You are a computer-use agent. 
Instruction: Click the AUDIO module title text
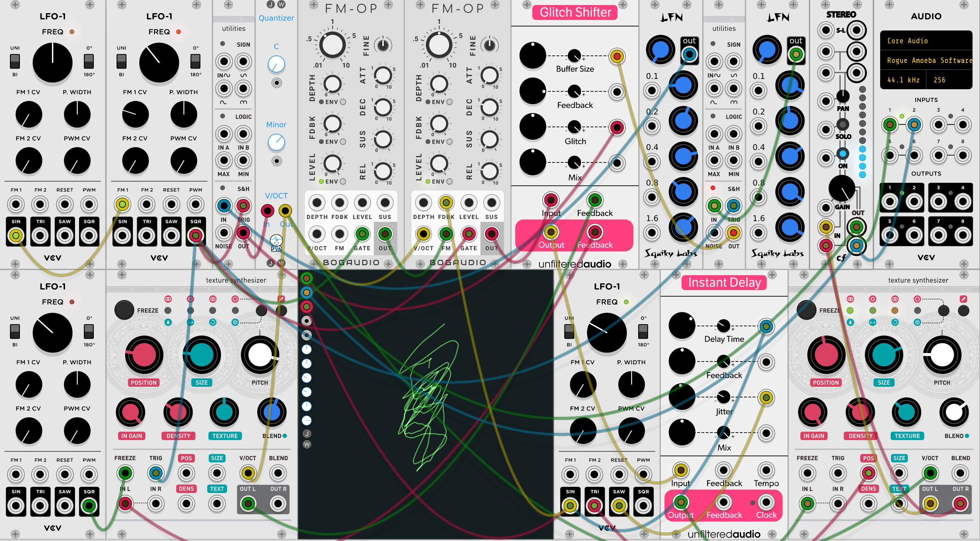[926, 16]
